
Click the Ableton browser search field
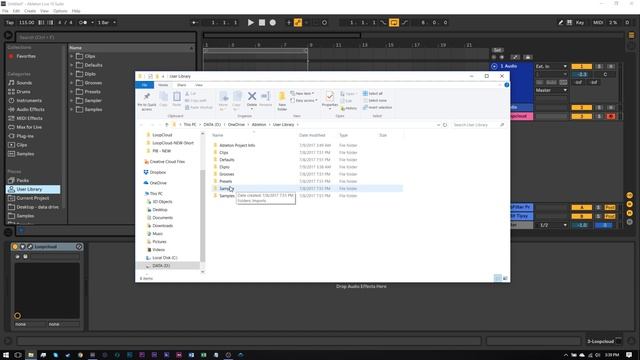click(105, 37)
